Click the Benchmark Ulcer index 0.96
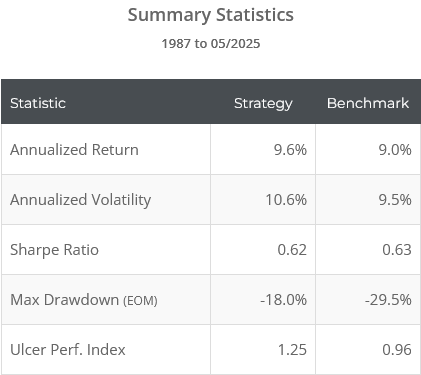 tap(397, 350)
